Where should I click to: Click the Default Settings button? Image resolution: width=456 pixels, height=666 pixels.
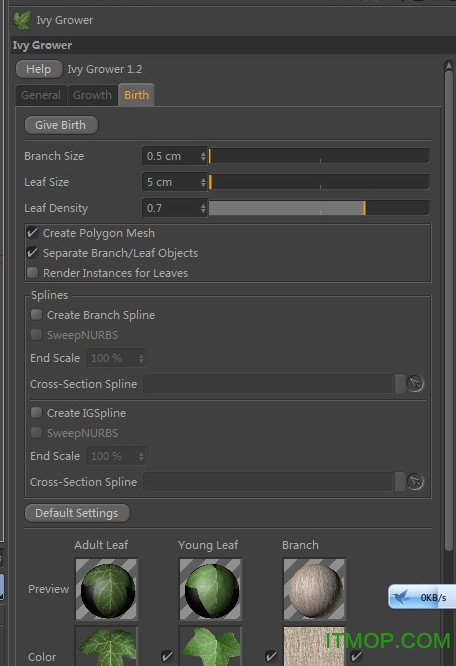click(x=77, y=513)
